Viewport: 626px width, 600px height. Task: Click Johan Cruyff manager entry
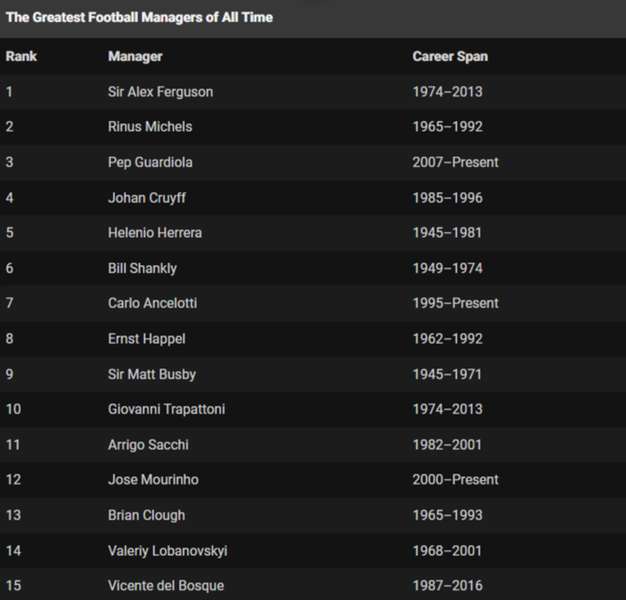[x=147, y=198]
